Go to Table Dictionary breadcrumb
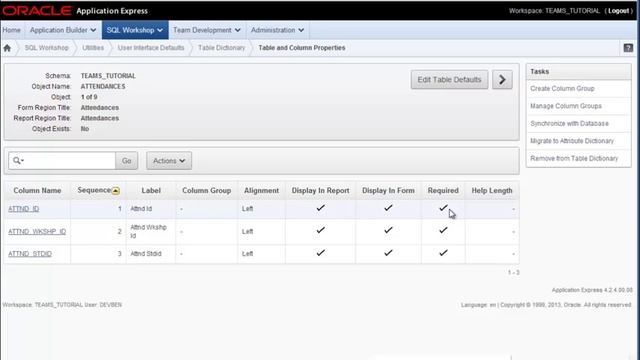 pyautogui.click(x=222, y=48)
